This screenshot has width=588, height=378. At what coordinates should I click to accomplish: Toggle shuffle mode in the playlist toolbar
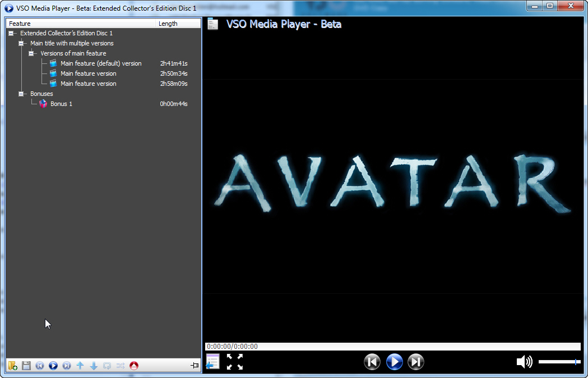121,365
